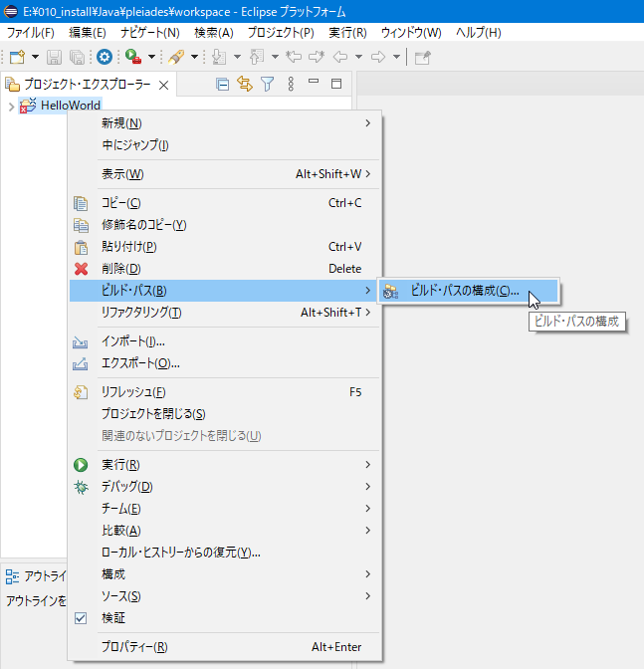Open the ウィンドウ(W) menu
644x669 pixels.
411,33
